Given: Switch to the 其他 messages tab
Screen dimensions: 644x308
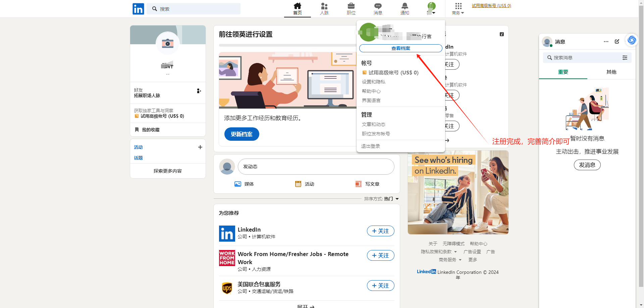Looking at the screenshot, I should 611,72.
